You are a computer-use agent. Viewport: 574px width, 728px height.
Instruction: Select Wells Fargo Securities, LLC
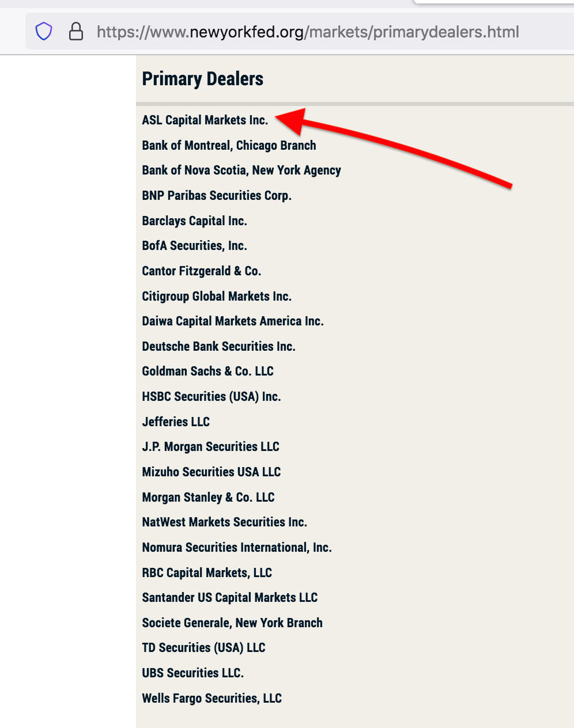[212, 698]
